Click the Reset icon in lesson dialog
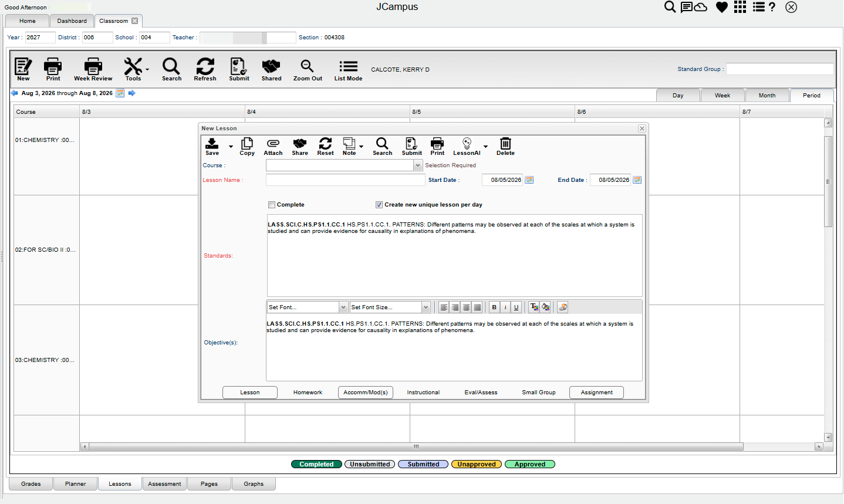 click(x=325, y=143)
